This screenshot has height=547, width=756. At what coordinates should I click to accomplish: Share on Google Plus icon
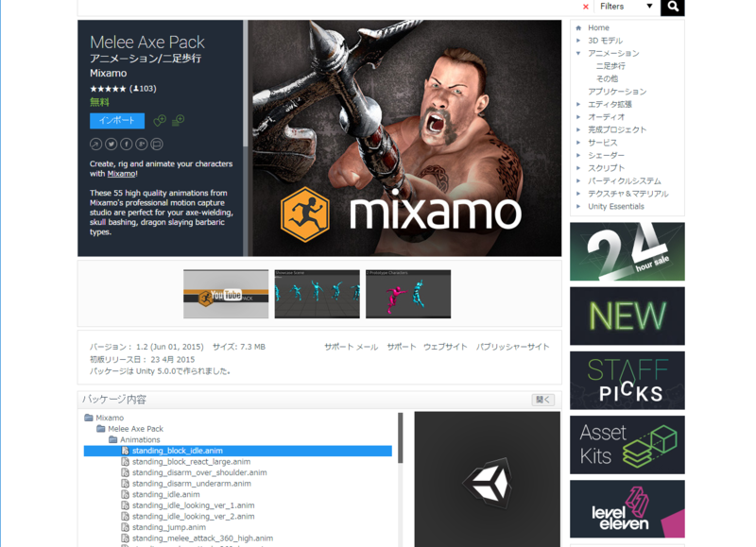point(141,145)
